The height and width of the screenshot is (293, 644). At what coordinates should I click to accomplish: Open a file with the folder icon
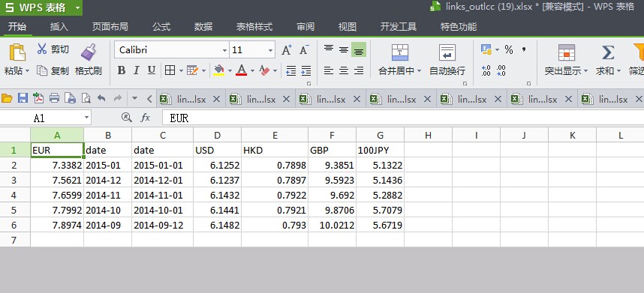7,98
